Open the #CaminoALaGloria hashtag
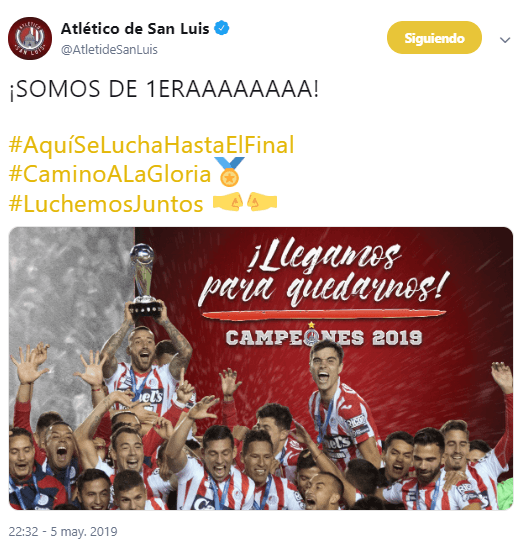The image size is (523, 542). coord(110,174)
